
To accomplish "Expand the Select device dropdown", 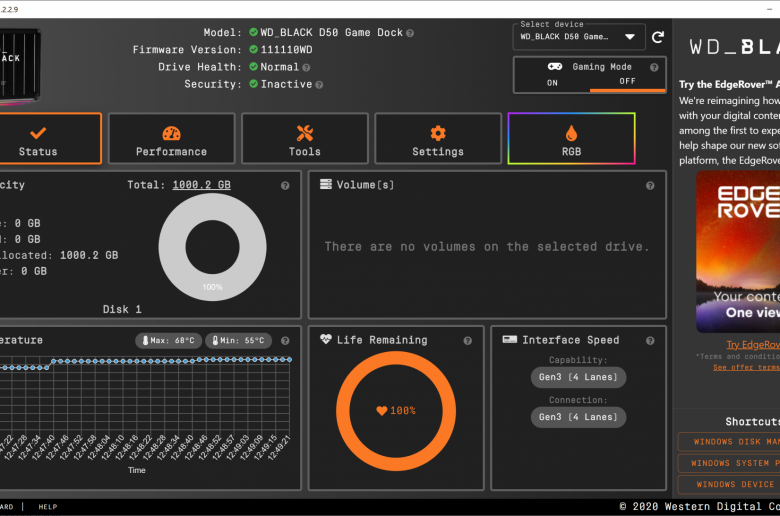I will (x=579, y=37).
